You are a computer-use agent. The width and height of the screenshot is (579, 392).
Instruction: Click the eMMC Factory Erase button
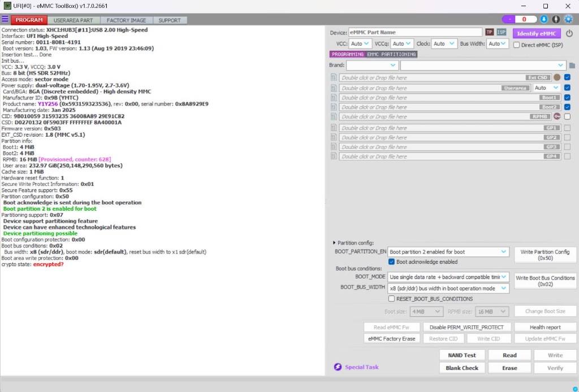(x=391, y=338)
